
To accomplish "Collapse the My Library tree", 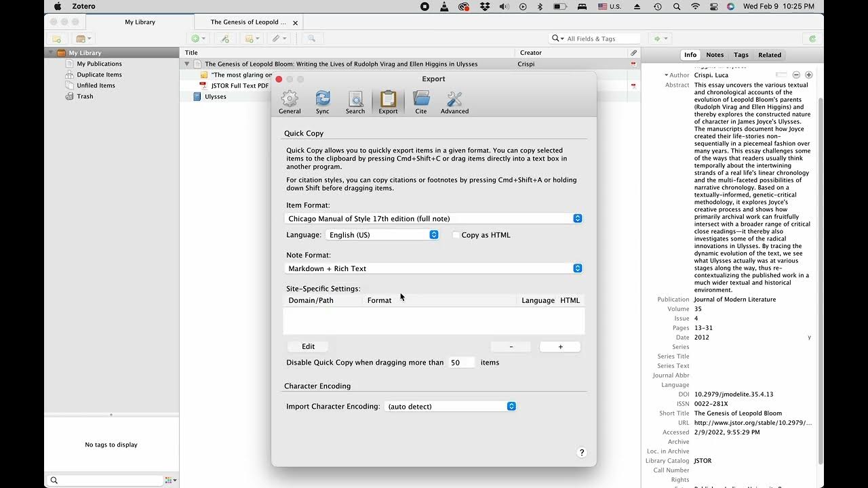I will click(51, 52).
